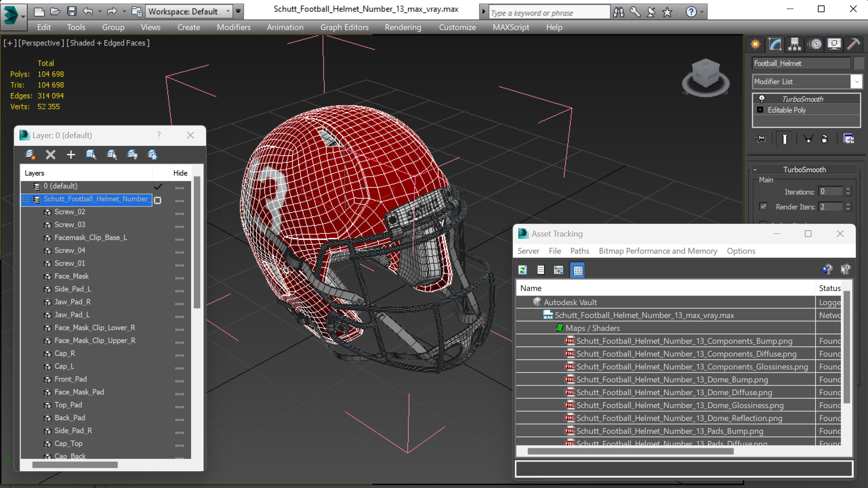Click the favorites star icon in title bar
Screen dimensions: 868x488
point(667,12)
